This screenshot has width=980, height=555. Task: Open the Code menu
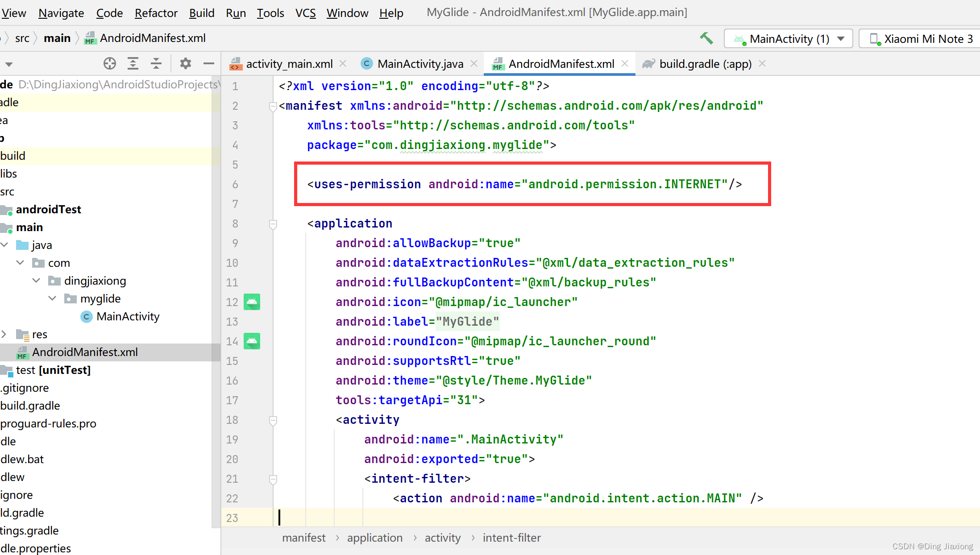click(x=109, y=13)
